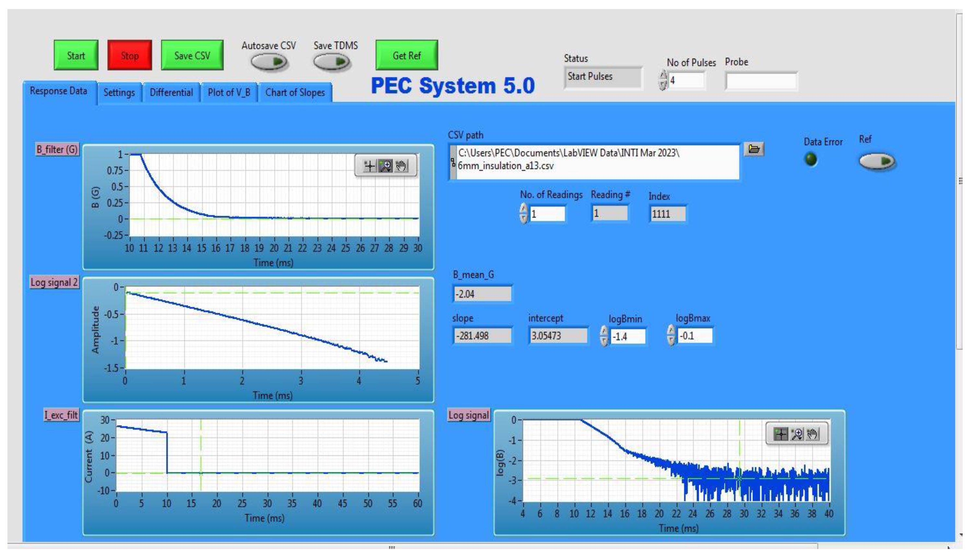Image resolution: width=975 pixels, height=560 pixels.
Task: Pick the hand pan tool on Log signal graph
Action: [x=812, y=434]
